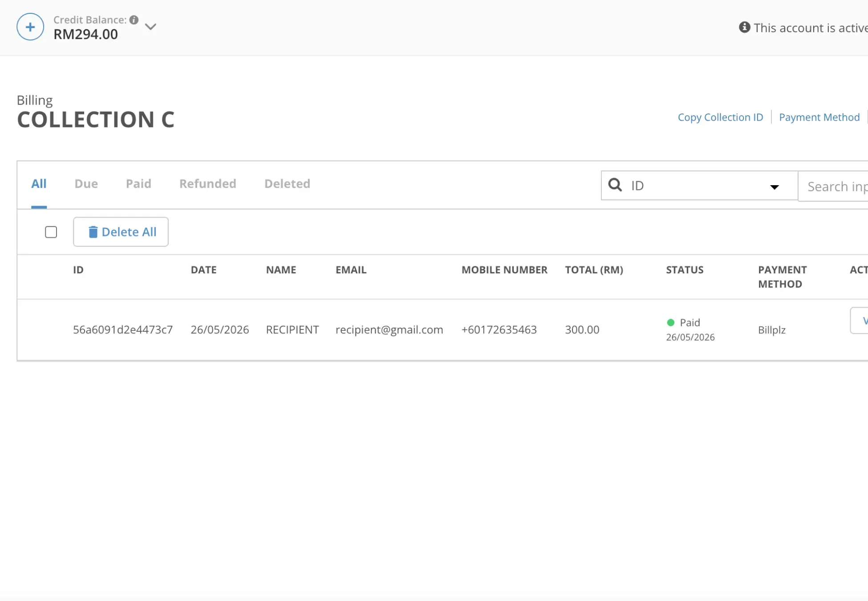
Task: Switch to the Refunded tab
Action: (207, 183)
